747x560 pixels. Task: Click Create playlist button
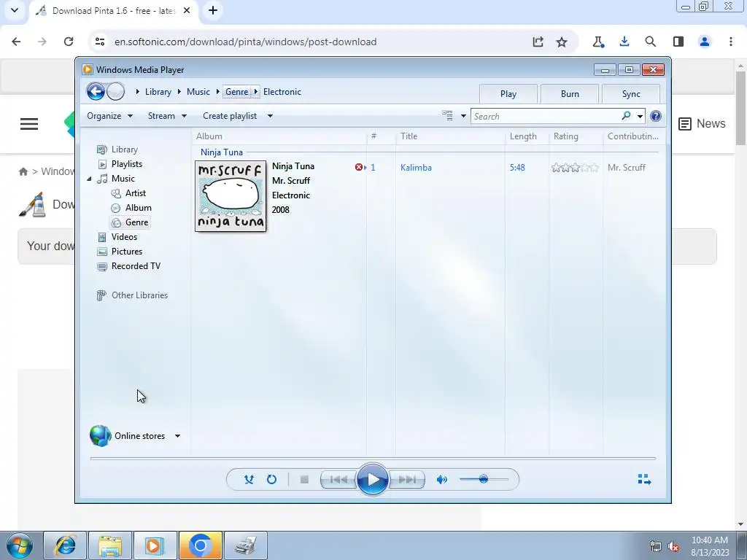pos(230,116)
